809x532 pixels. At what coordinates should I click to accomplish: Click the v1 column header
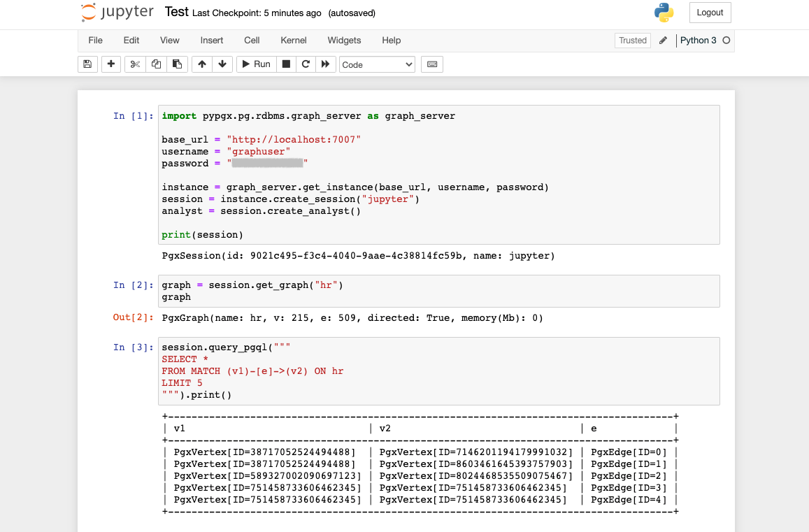(179, 429)
